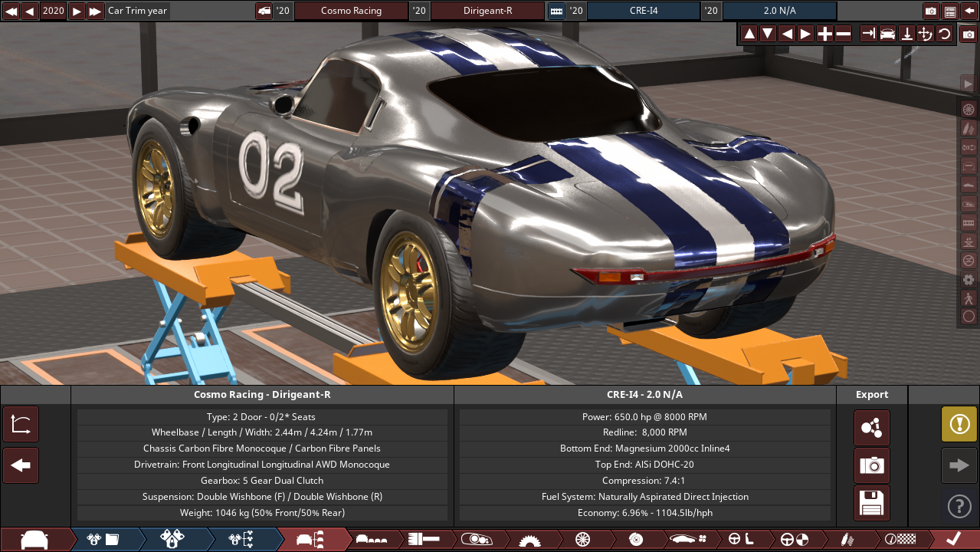Expand the side panel play arrow
This screenshot has height=552, width=980.
tap(969, 83)
